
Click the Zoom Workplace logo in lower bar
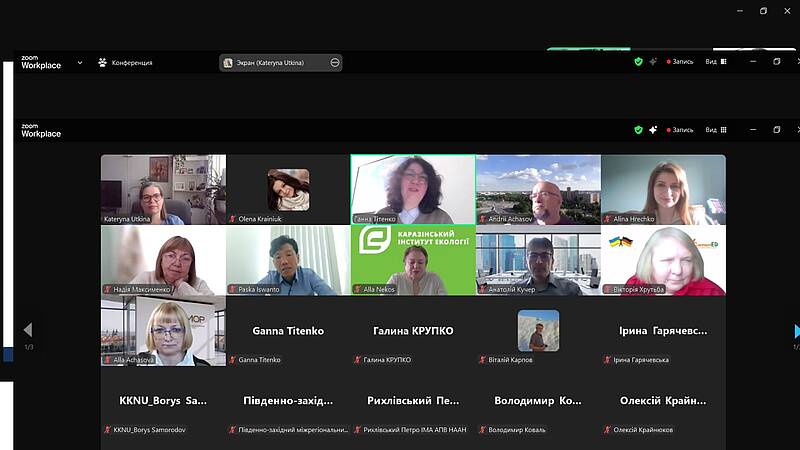coord(41,130)
